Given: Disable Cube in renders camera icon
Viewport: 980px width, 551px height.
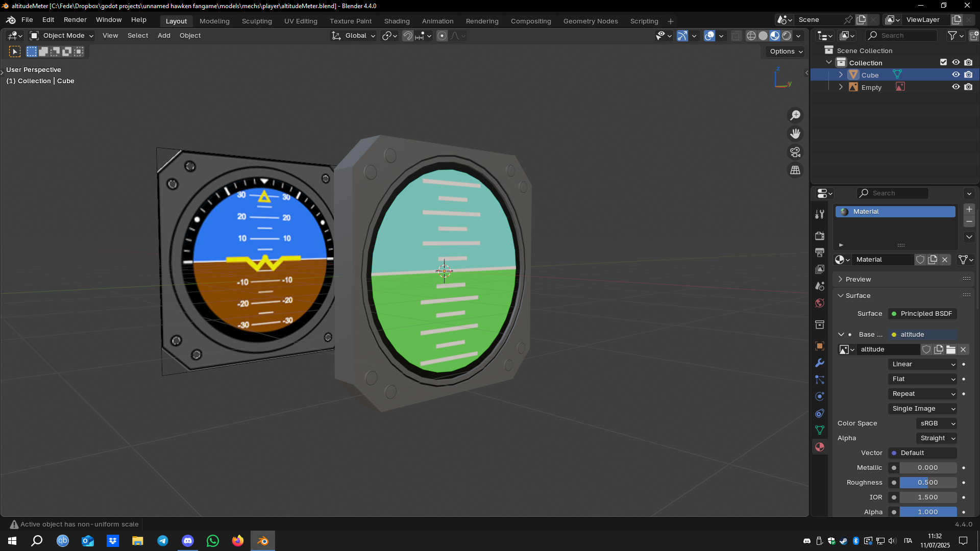Looking at the screenshot, I should click(x=968, y=74).
